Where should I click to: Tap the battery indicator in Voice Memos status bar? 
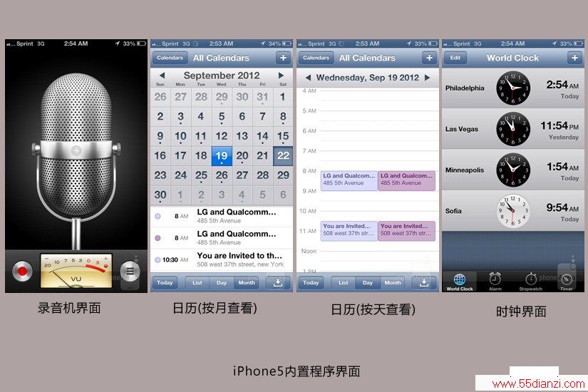(x=141, y=43)
